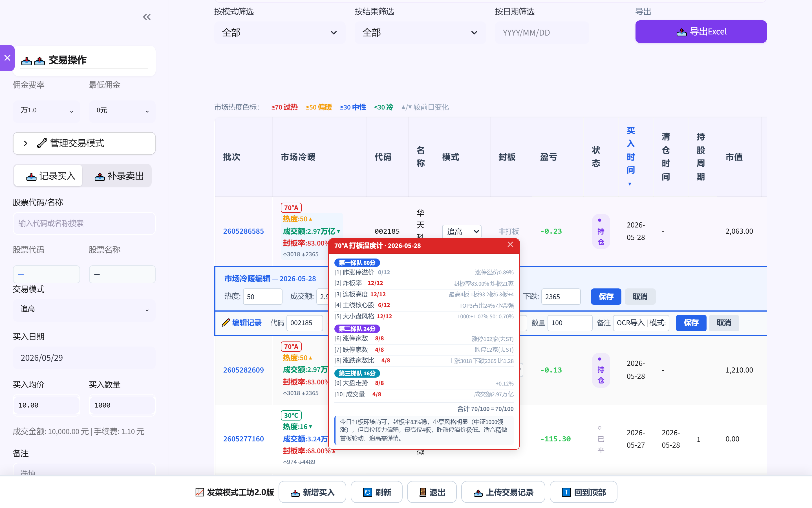Open the 按结果筛选 全部 dropdown
812x508 pixels.
[x=420, y=32]
